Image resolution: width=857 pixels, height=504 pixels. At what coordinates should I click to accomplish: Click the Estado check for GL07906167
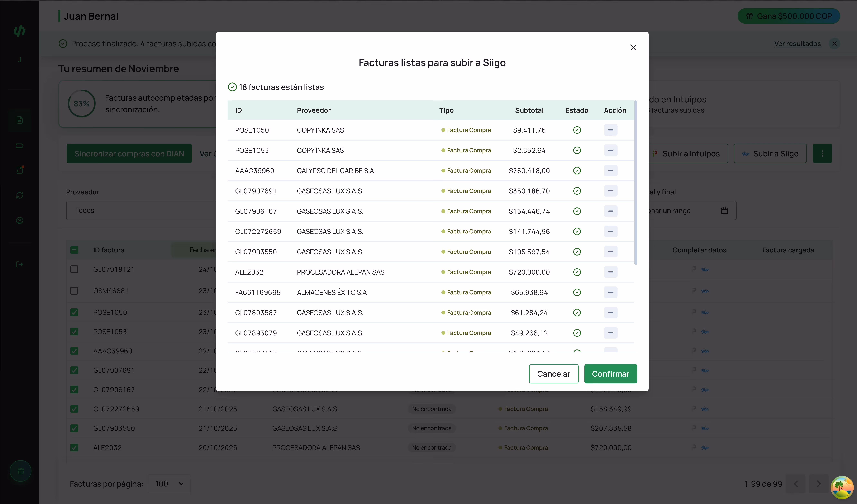(x=577, y=211)
